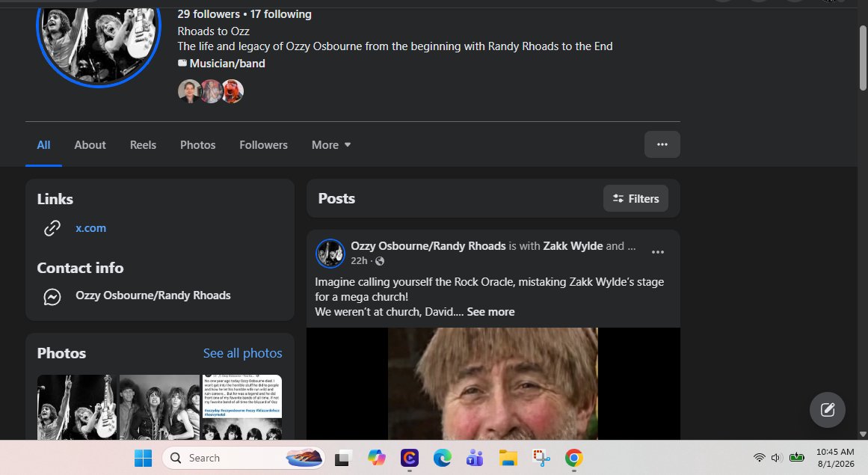Image resolution: width=868 pixels, height=475 pixels.
Task: Select the Followers tab
Action: [x=263, y=145]
